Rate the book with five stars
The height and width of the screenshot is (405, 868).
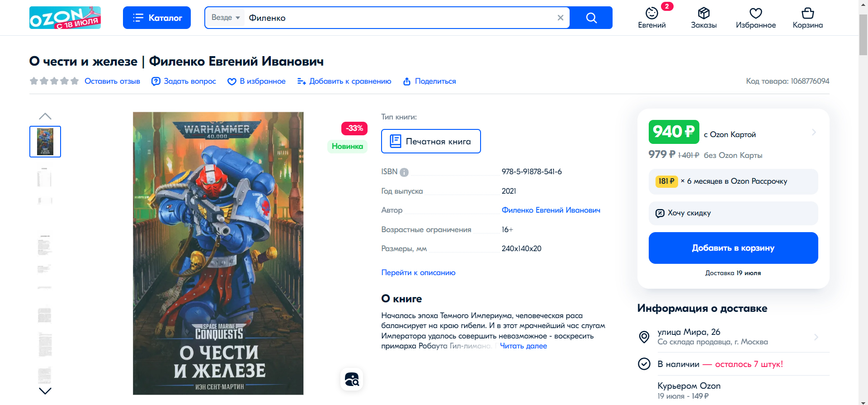pyautogui.click(x=75, y=81)
